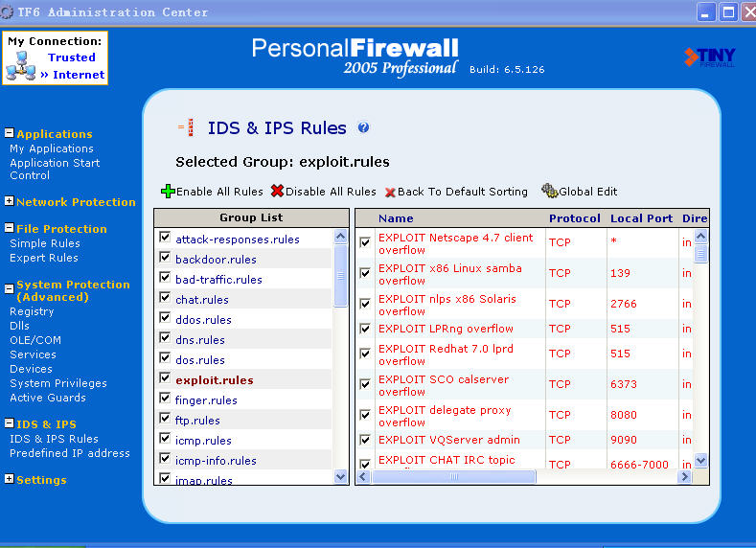The height and width of the screenshot is (548, 756).
Task: Click rules table horizontal scrollbar thumb
Action: tap(454, 477)
